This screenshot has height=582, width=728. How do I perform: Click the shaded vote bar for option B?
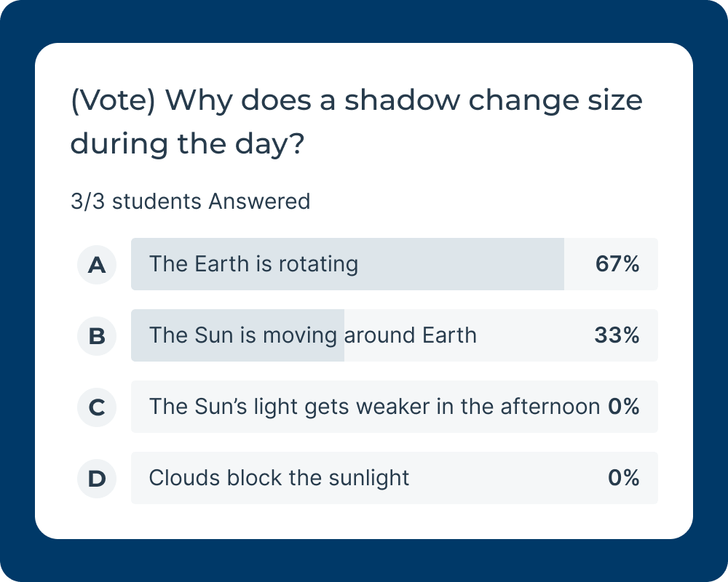point(237,336)
